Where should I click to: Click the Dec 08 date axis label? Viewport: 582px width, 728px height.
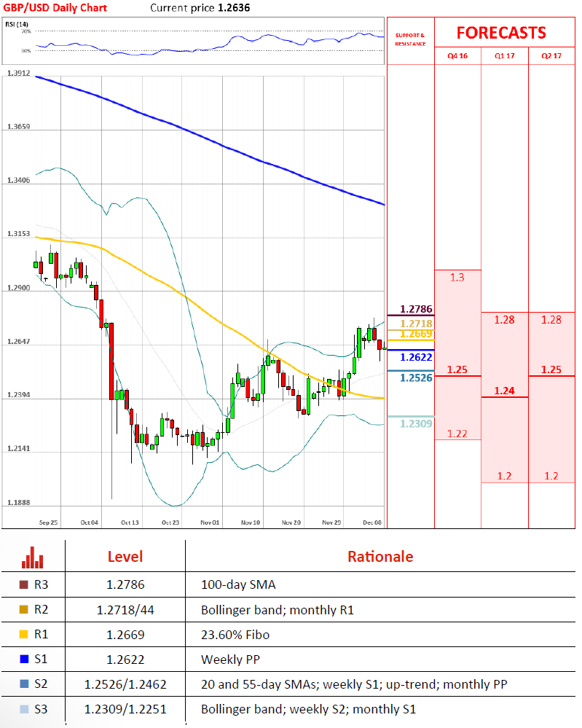(372, 522)
